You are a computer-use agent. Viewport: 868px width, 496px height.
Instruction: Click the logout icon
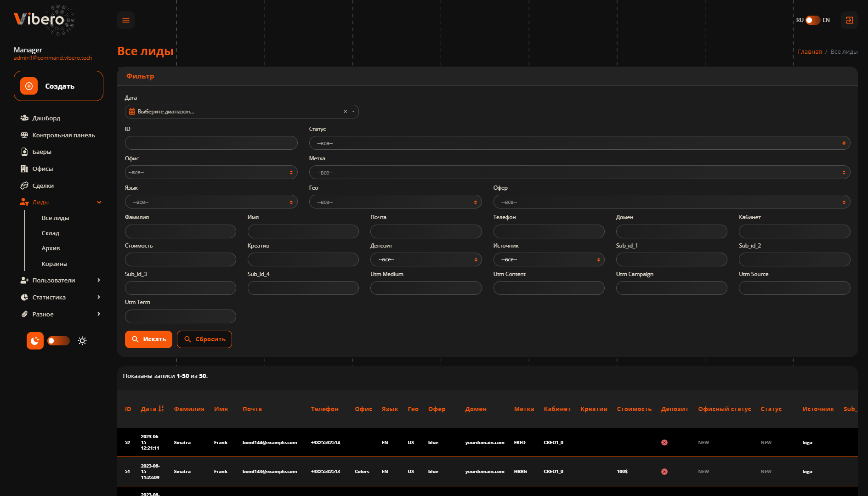tap(849, 20)
